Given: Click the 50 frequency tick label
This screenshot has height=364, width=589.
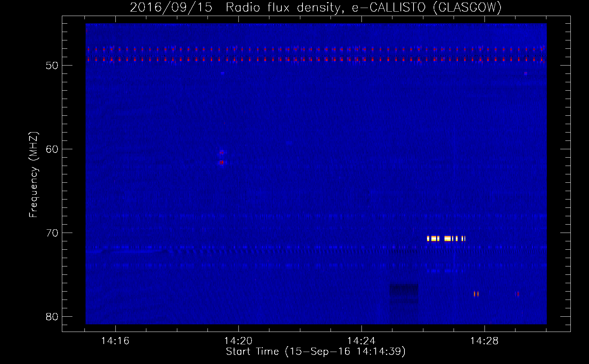Looking at the screenshot, I should [52, 66].
